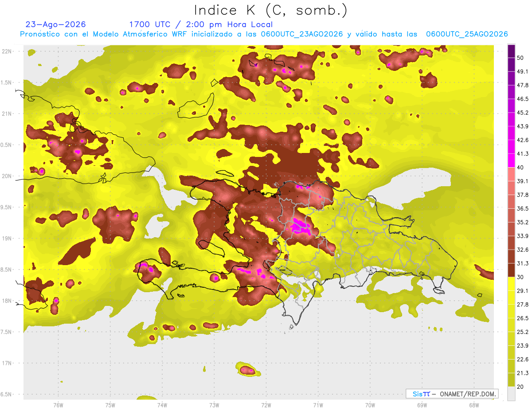532x411 pixels.
Task: Click the '32.6' colorbar label
Action: coord(523,250)
